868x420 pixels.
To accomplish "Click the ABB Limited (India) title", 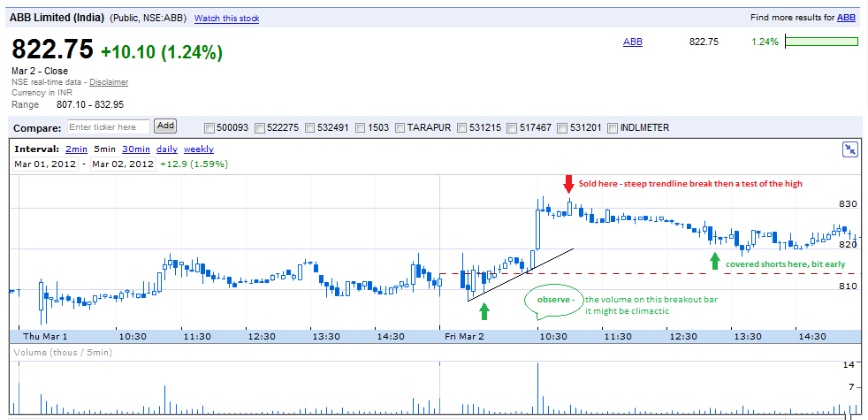I will pos(57,17).
